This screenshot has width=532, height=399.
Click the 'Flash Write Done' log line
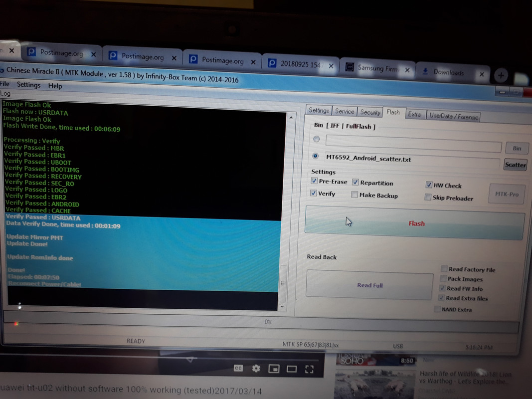61,127
